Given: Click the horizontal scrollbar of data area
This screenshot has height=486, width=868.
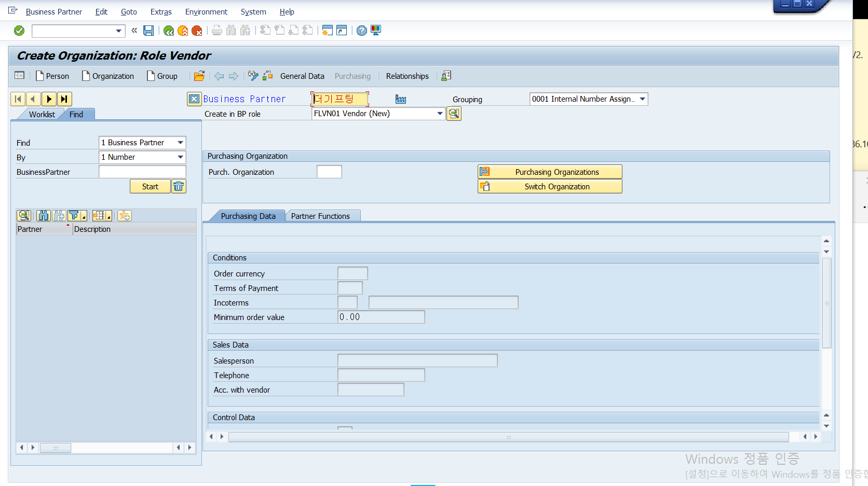Looking at the screenshot, I should pyautogui.click(x=509, y=437).
